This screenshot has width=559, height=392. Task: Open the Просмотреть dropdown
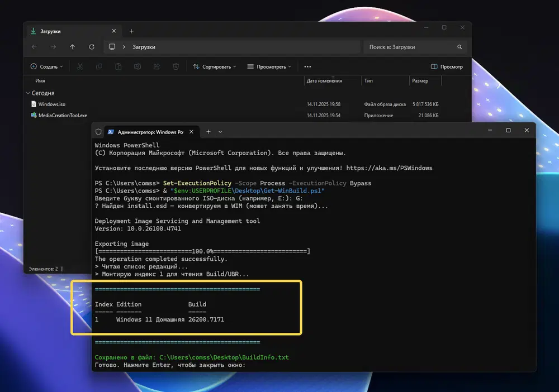click(x=269, y=66)
